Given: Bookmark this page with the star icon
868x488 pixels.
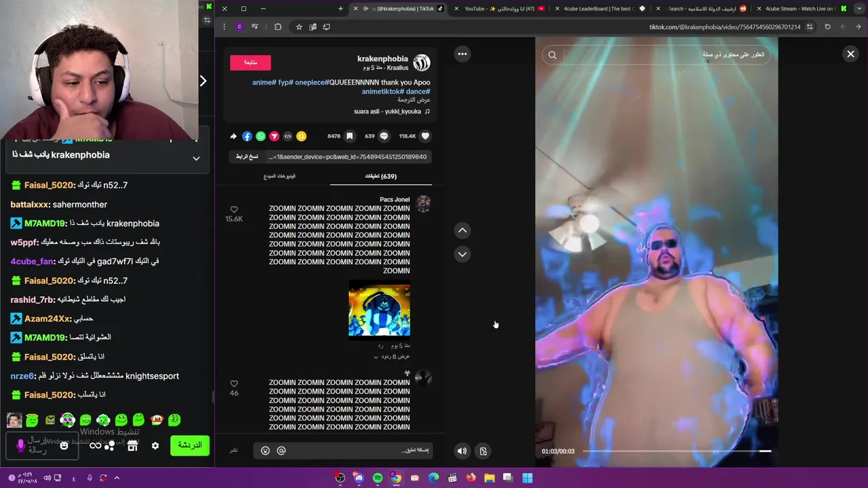Looking at the screenshot, I should coord(299,27).
